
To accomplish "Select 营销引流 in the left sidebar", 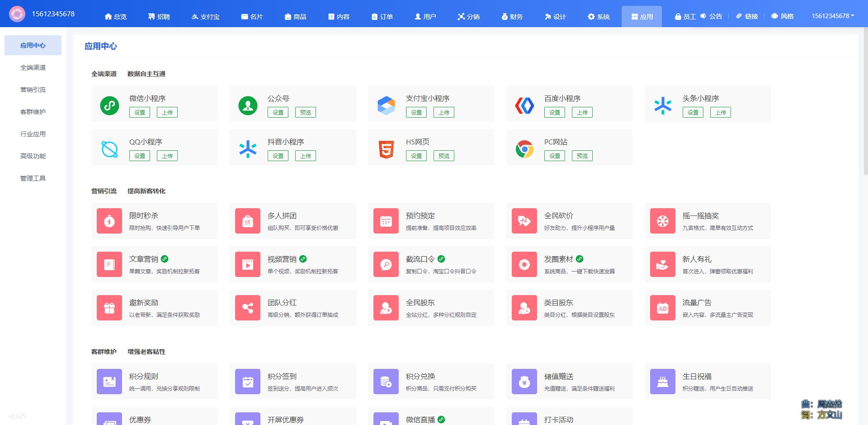I will pyautogui.click(x=33, y=90).
